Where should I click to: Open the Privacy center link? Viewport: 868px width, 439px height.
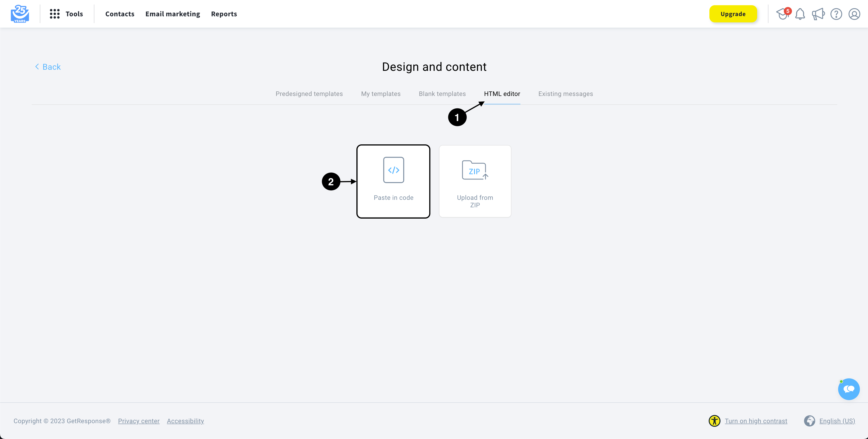[138, 421]
